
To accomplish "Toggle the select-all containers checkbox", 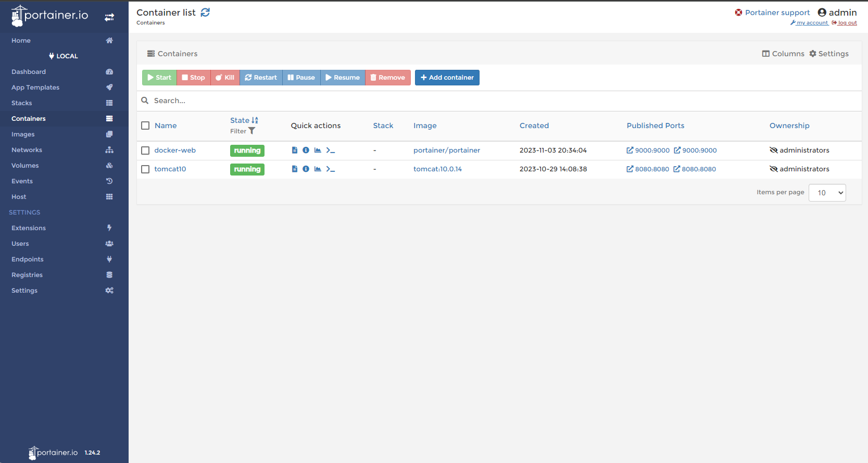I will pyautogui.click(x=145, y=126).
